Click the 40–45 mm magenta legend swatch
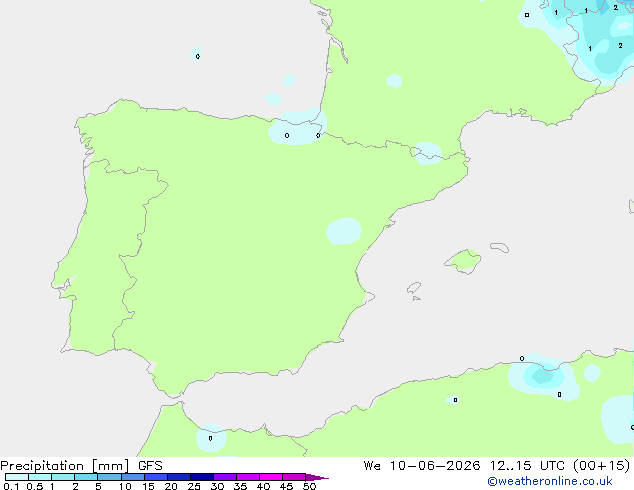The height and width of the screenshot is (490, 634). tap(271, 477)
